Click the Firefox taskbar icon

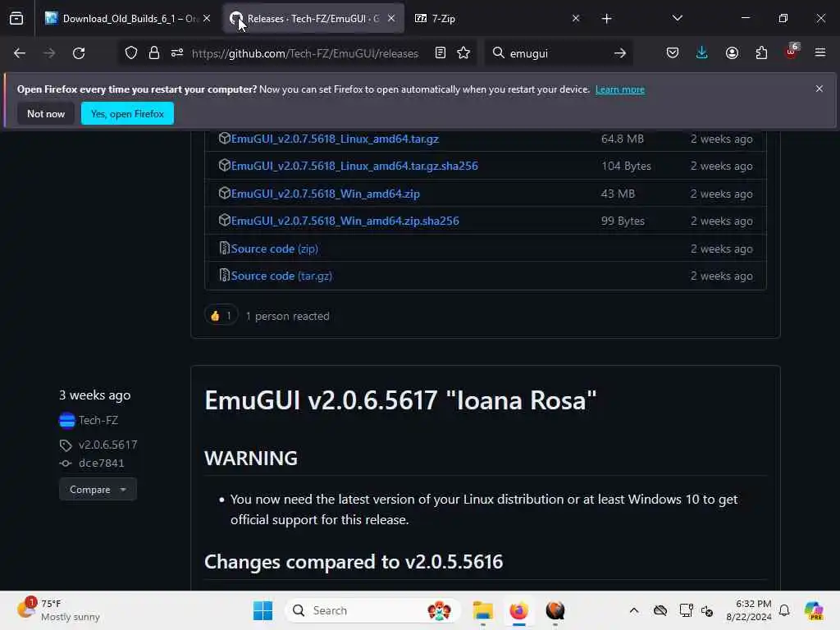[518, 610]
